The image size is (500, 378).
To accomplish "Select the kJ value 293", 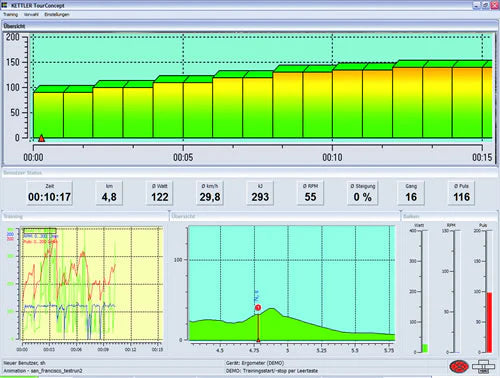I will coord(260,197).
